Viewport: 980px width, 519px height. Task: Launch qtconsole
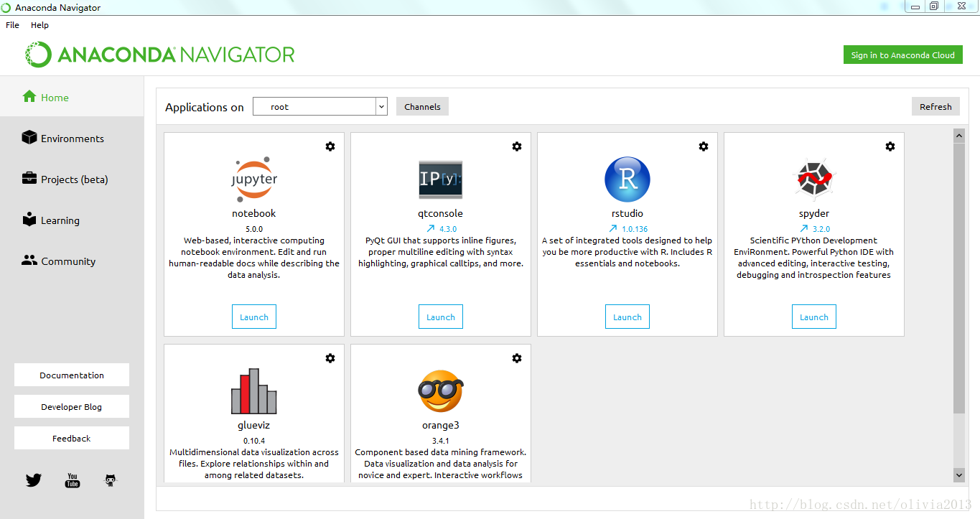pos(441,317)
